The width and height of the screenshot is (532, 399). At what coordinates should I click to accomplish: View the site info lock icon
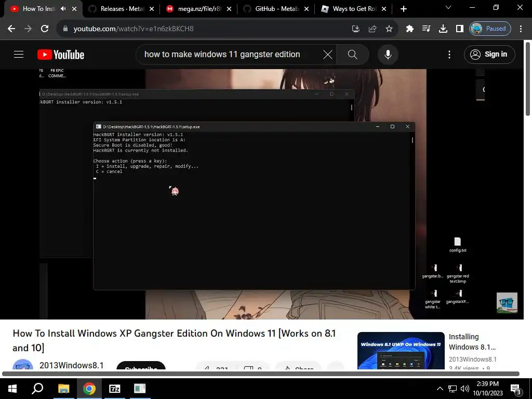(65, 29)
